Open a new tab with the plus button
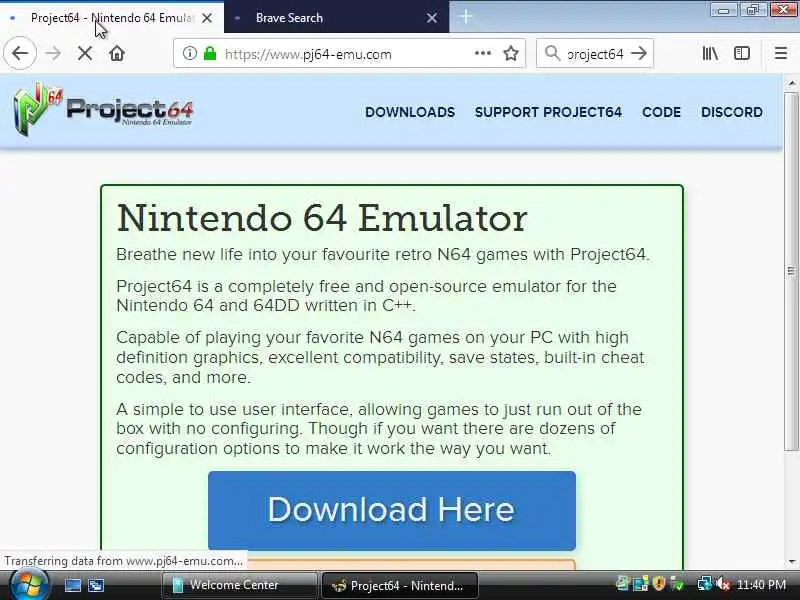The image size is (800, 600). pos(465,17)
